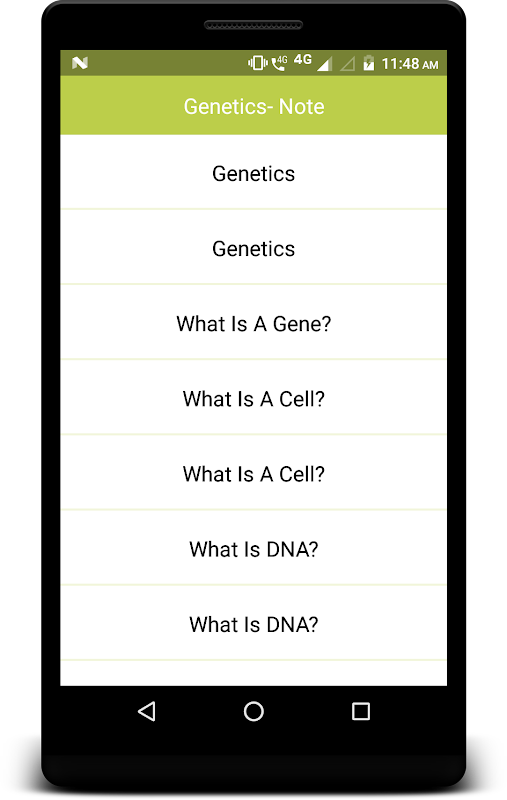Tap the full signal strength icon

[x=324, y=64]
